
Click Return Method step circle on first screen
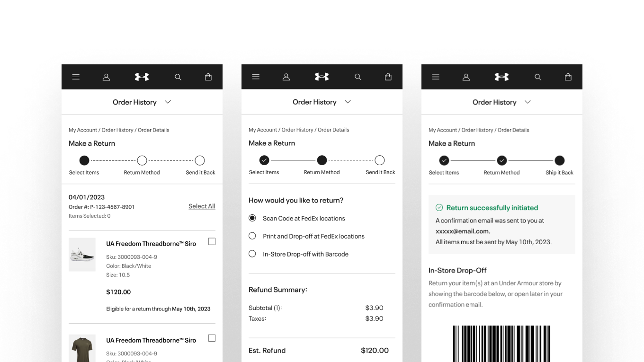point(142,160)
